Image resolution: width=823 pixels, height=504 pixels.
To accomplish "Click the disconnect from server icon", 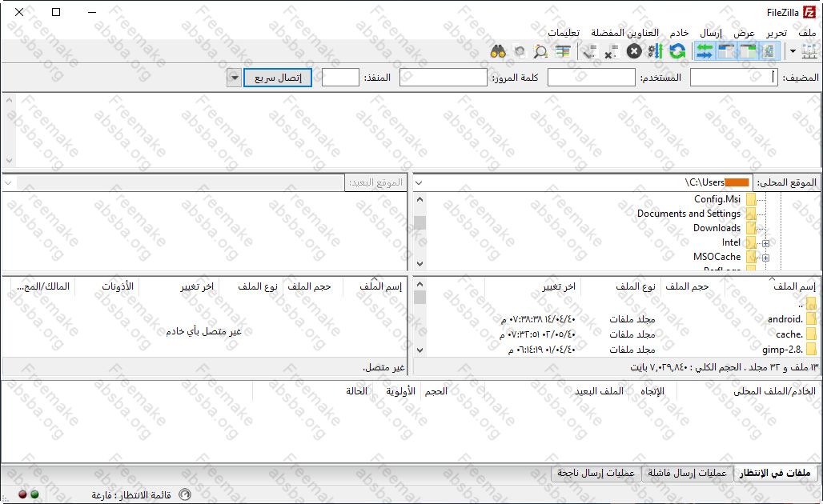I will (611, 51).
